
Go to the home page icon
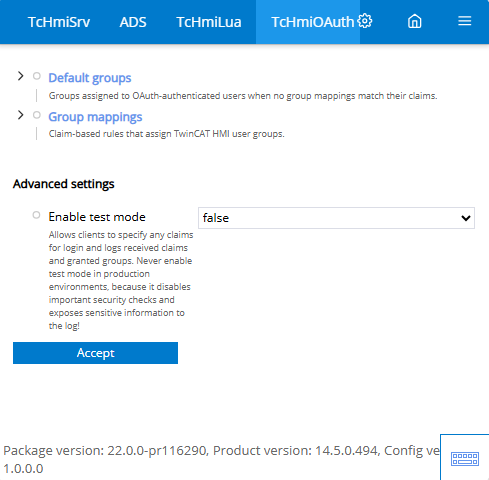click(415, 22)
